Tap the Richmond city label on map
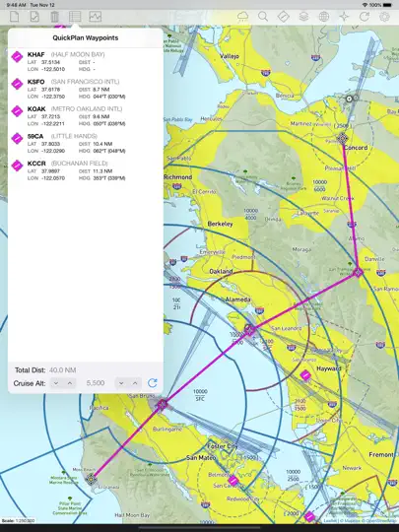The height and width of the screenshot is (532, 399). 177,177
